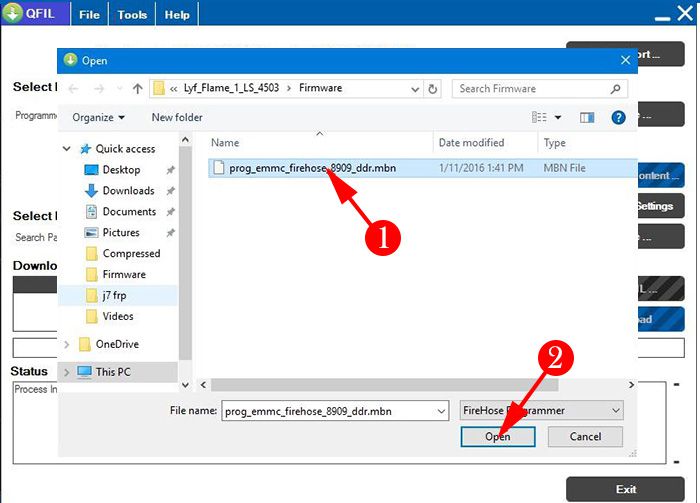700x503 pixels.
Task: Click horizontal scrollbar left arrow
Action: (203, 385)
